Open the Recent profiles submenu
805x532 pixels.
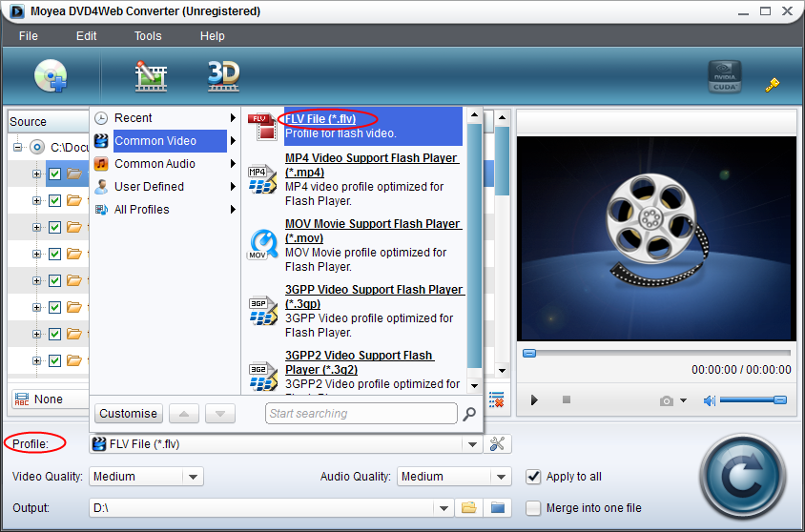click(165, 118)
